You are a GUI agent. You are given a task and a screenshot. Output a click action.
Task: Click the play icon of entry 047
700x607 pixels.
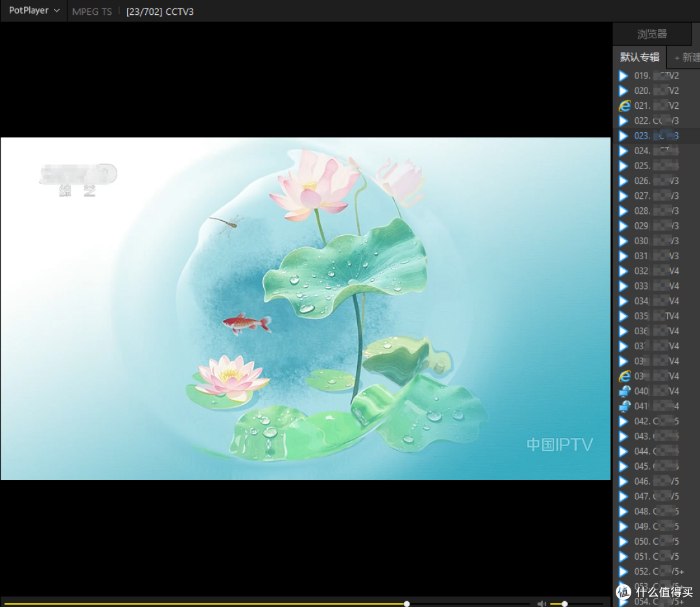click(624, 496)
